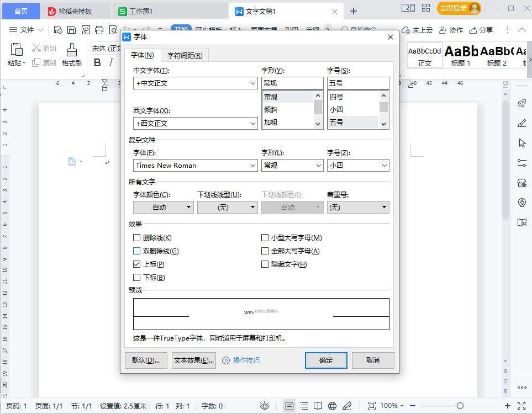
Task: Expand the 中文字体 font dropdown
Action: [252, 83]
